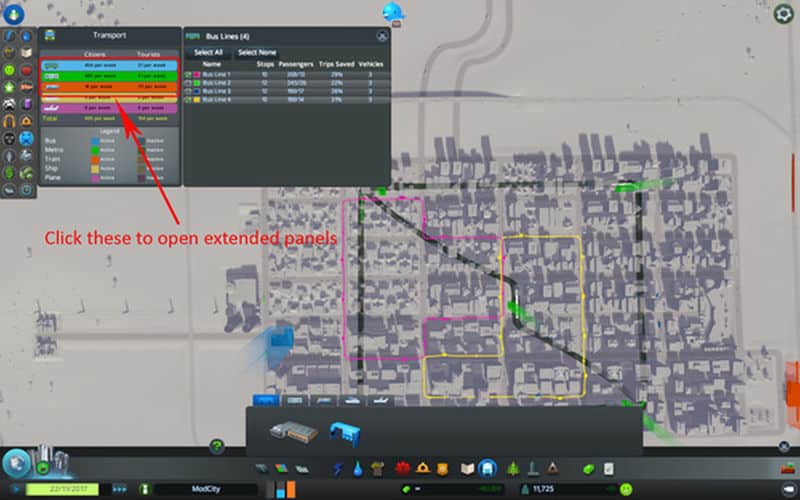Click the Select None button

pos(257,52)
